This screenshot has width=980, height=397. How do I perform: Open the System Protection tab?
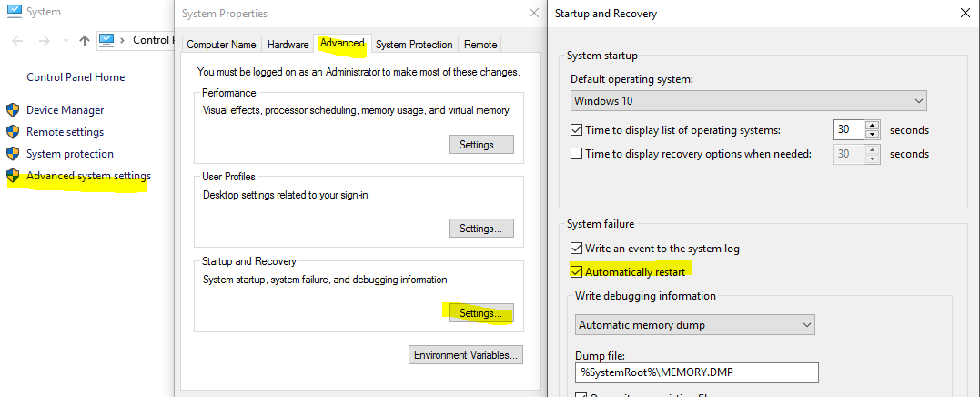tap(413, 45)
